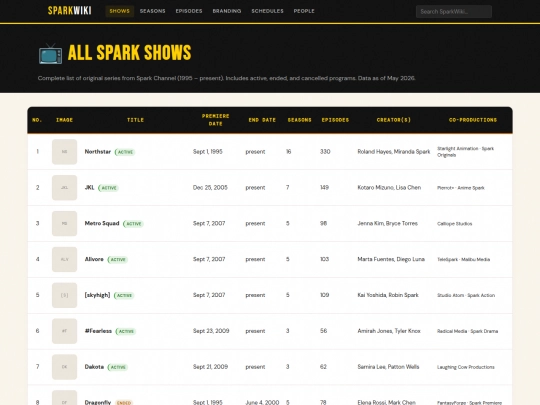This screenshot has height=405, width=540.
Task: Open the JKL show thumbnail
Action: (64, 187)
